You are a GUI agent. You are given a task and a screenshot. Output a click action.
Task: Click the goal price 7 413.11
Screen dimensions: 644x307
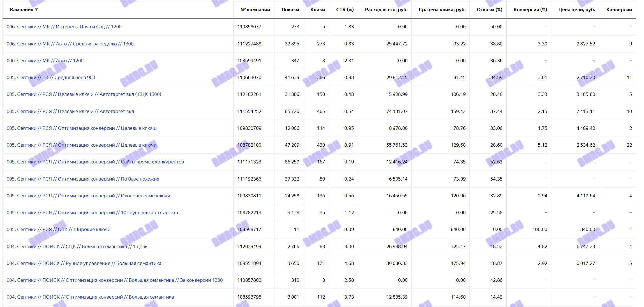pyautogui.click(x=586, y=111)
